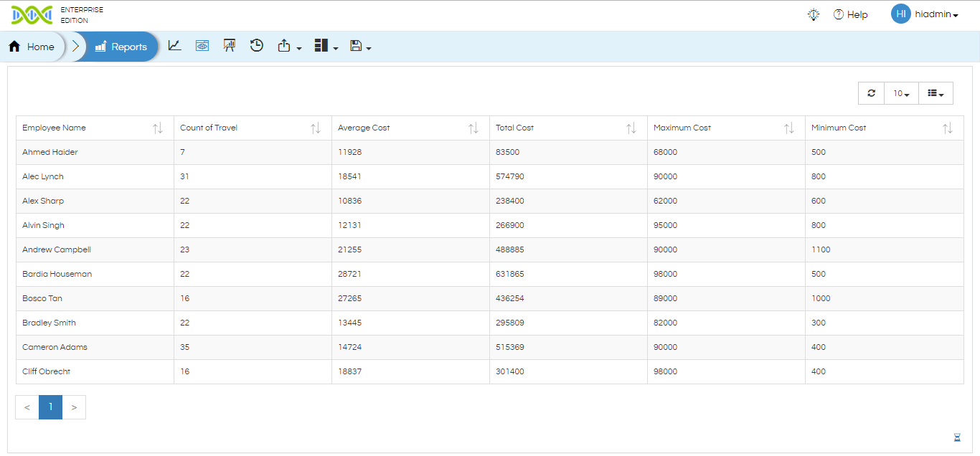Open the presentation board chart icon
The height and width of the screenshot is (456, 980).
pyautogui.click(x=230, y=46)
